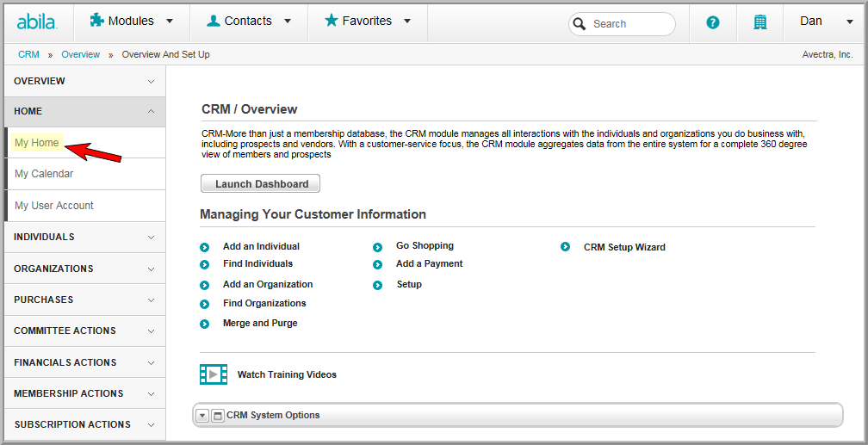
Task: Click the help question mark icon
Action: (x=713, y=22)
